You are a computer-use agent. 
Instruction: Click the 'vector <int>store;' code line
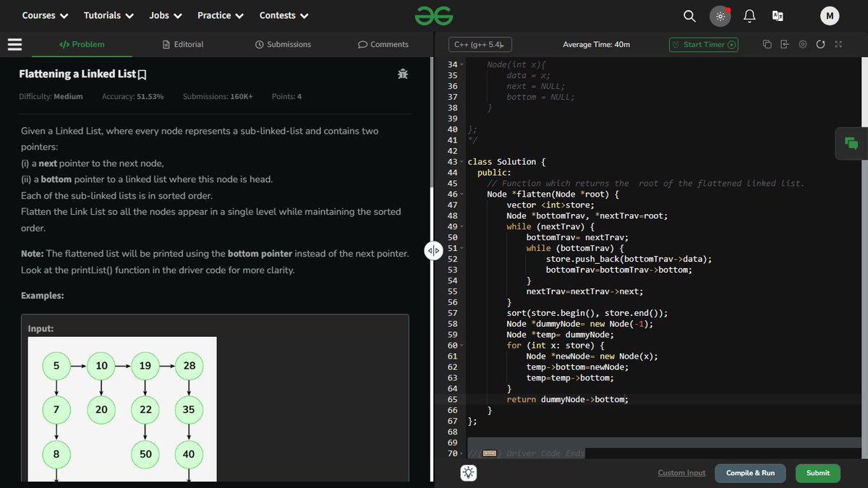550,205
